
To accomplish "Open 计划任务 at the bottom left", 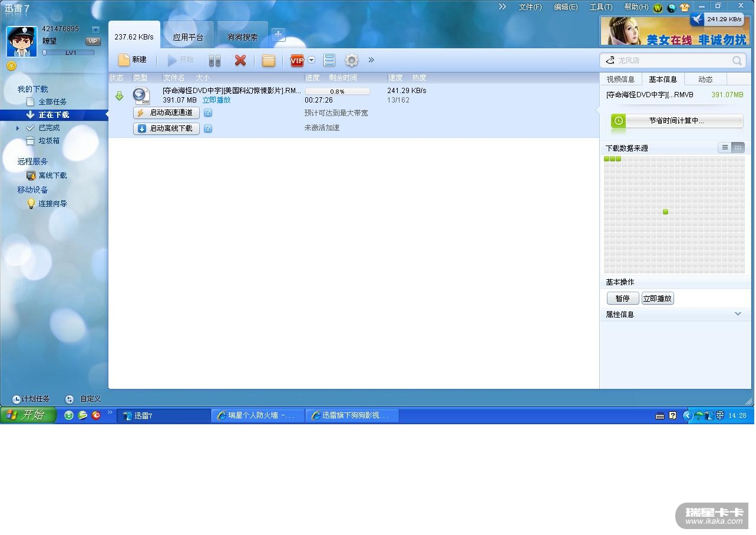I will [31, 399].
